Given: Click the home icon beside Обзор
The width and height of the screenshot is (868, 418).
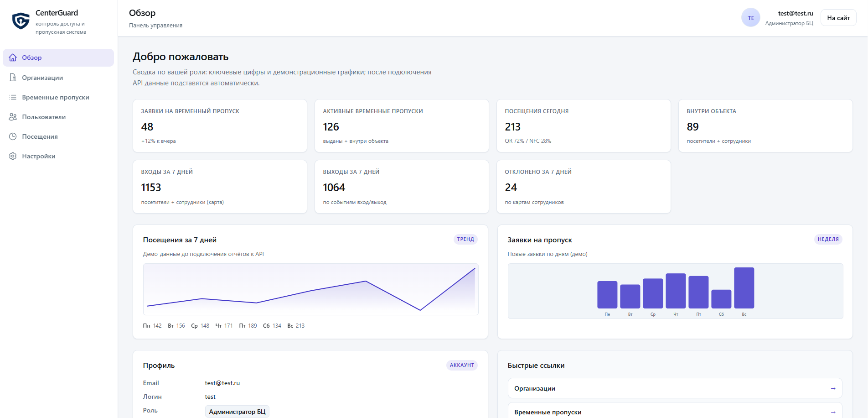Looking at the screenshot, I should 13,57.
